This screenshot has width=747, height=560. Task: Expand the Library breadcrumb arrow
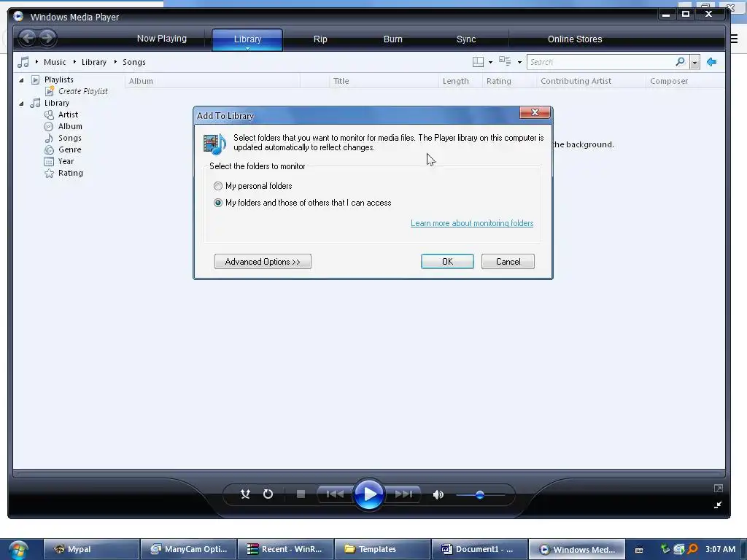point(75,62)
